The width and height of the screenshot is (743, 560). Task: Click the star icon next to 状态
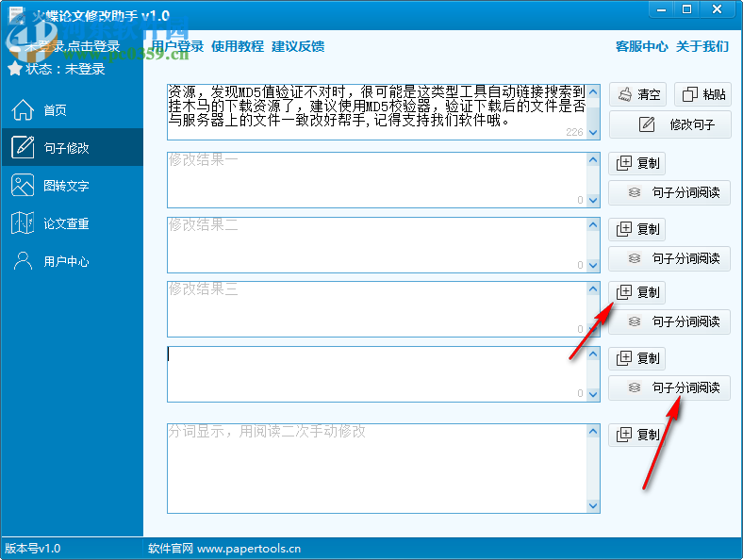tap(15, 69)
